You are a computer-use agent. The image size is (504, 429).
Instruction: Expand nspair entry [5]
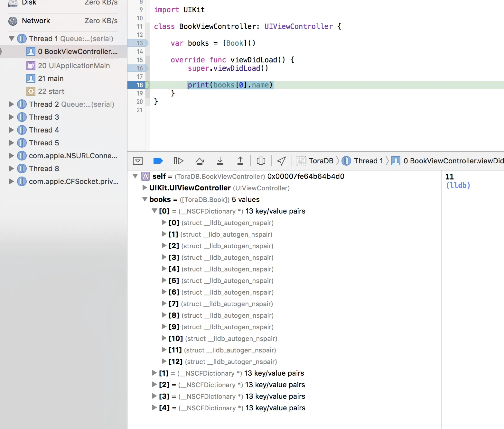[x=164, y=280]
